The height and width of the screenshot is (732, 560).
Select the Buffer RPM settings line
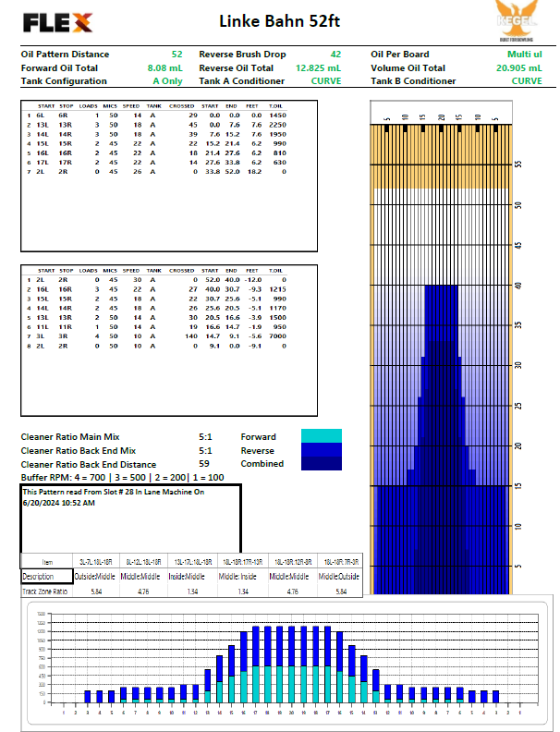coord(122,477)
